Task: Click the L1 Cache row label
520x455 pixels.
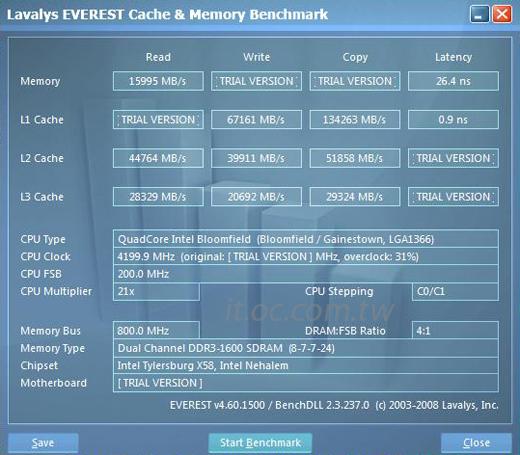Action: (42, 120)
